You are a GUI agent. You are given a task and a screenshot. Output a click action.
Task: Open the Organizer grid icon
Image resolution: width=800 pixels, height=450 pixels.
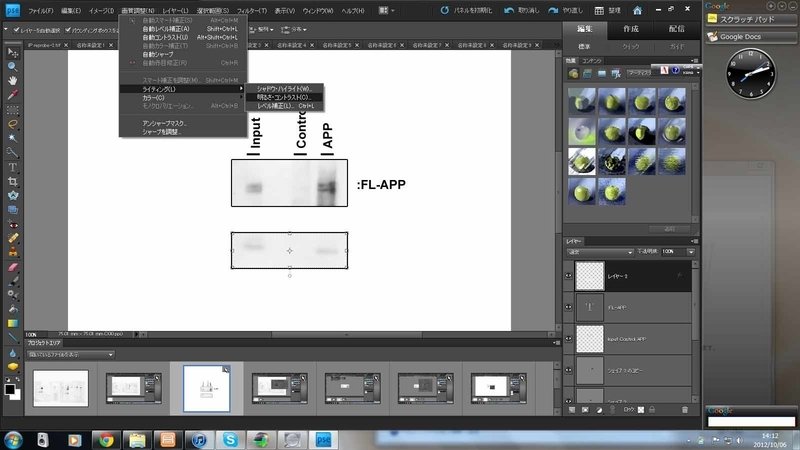[x=599, y=10]
